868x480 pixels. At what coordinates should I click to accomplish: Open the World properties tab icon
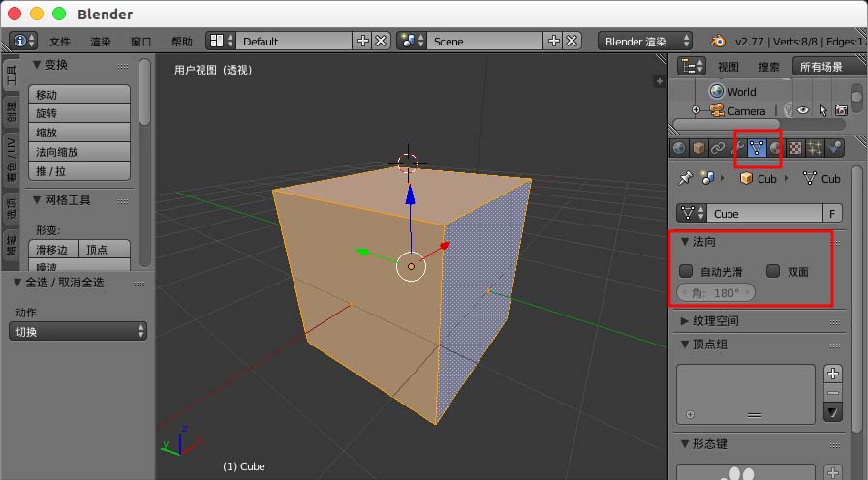(679, 148)
